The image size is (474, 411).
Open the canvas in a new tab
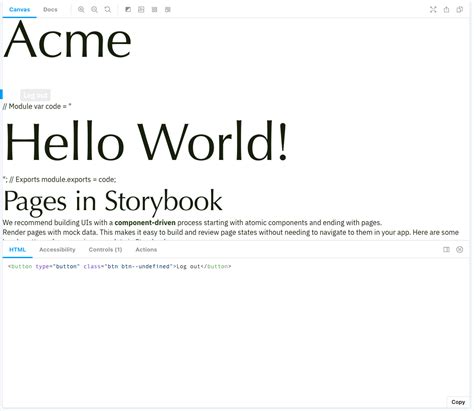[446, 10]
